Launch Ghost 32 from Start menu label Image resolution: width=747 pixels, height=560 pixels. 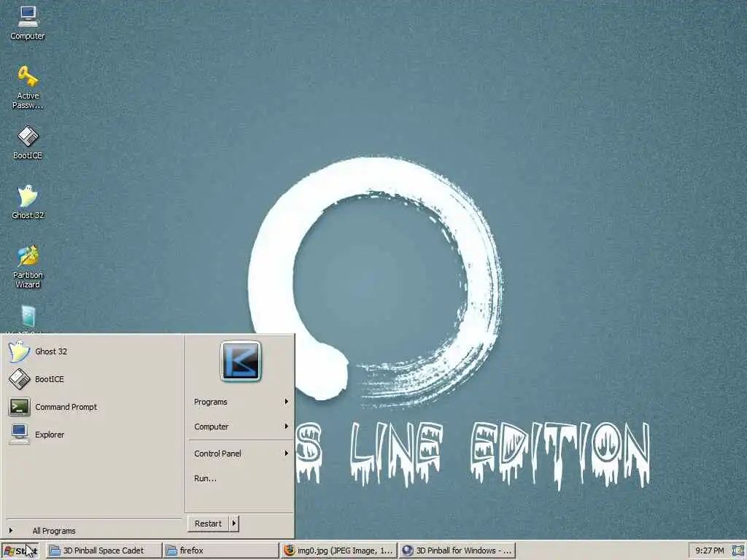tap(51, 351)
